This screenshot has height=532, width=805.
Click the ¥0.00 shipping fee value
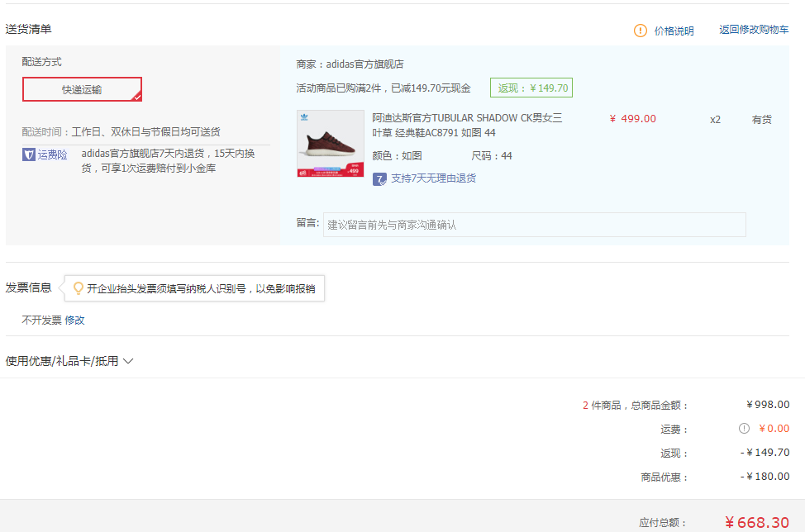click(774, 429)
